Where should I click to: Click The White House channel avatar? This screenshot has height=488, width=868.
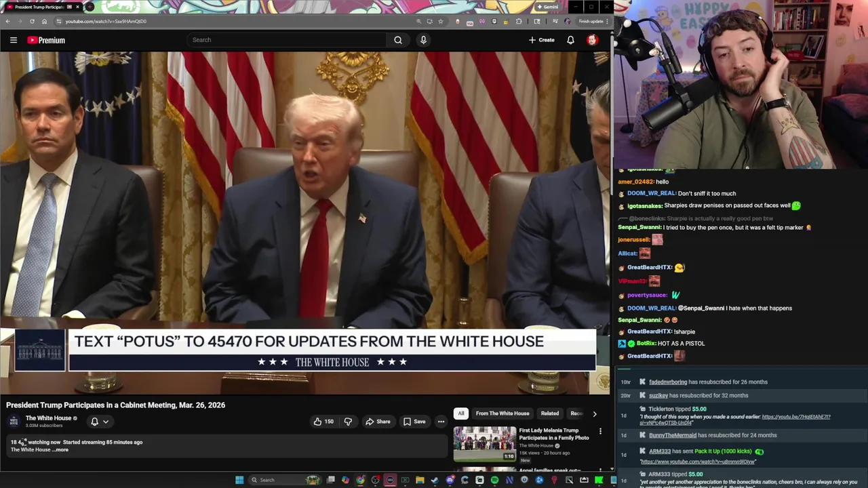tap(14, 422)
